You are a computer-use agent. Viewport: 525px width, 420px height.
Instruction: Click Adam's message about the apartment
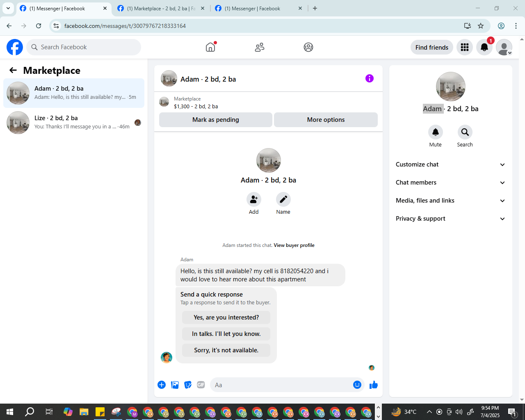[260, 275]
